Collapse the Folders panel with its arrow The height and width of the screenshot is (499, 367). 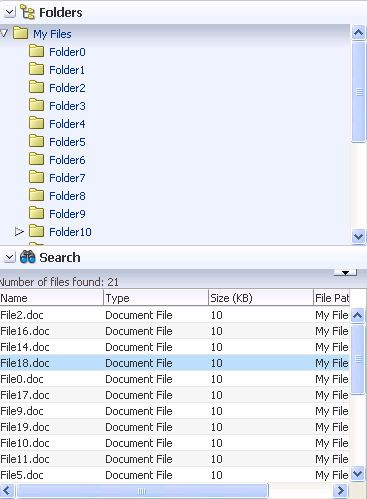tap(10, 12)
